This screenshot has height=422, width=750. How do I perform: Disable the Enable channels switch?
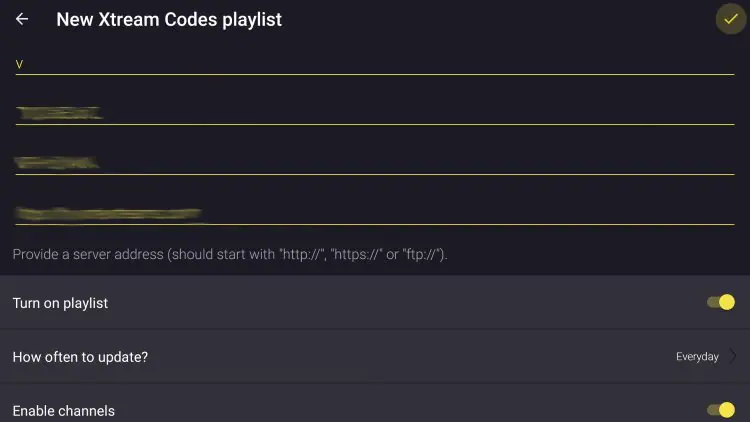[x=720, y=409]
